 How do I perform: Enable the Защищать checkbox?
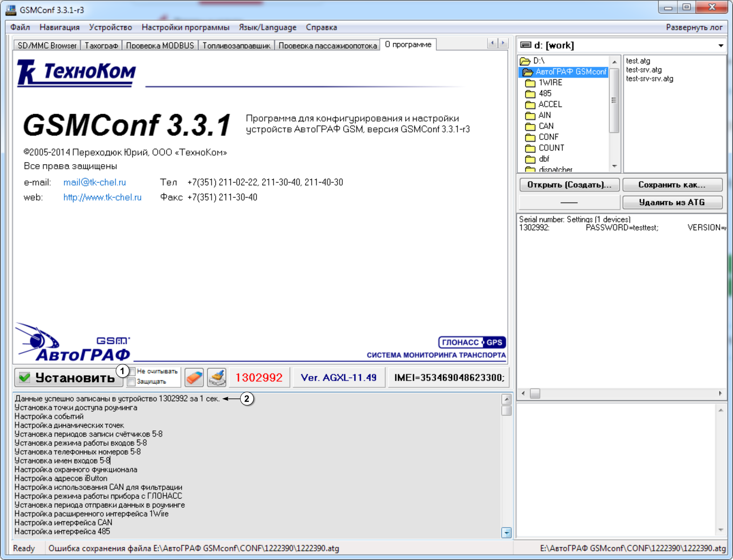(x=131, y=382)
